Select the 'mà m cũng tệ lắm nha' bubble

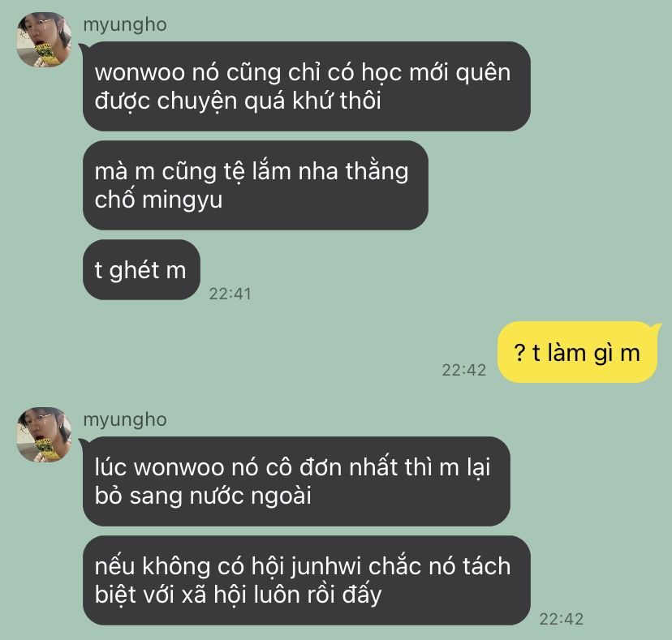(x=256, y=185)
